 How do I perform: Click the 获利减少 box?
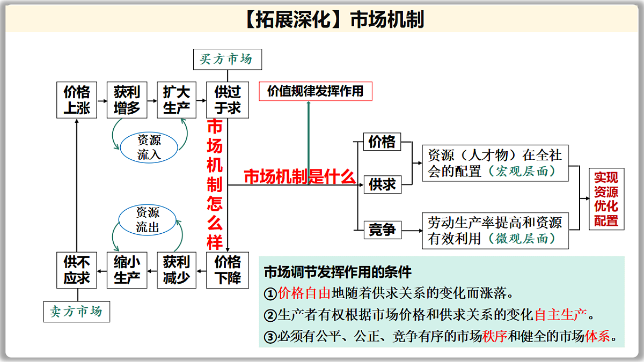click(x=177, y=270)
